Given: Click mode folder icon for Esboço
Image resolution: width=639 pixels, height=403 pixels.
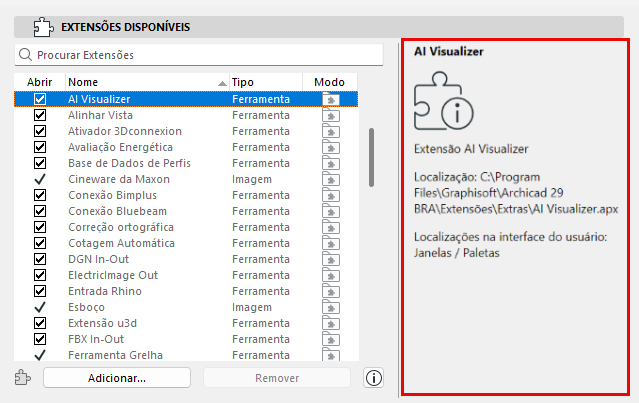Looking at the screenshot, I should [331, 307].
